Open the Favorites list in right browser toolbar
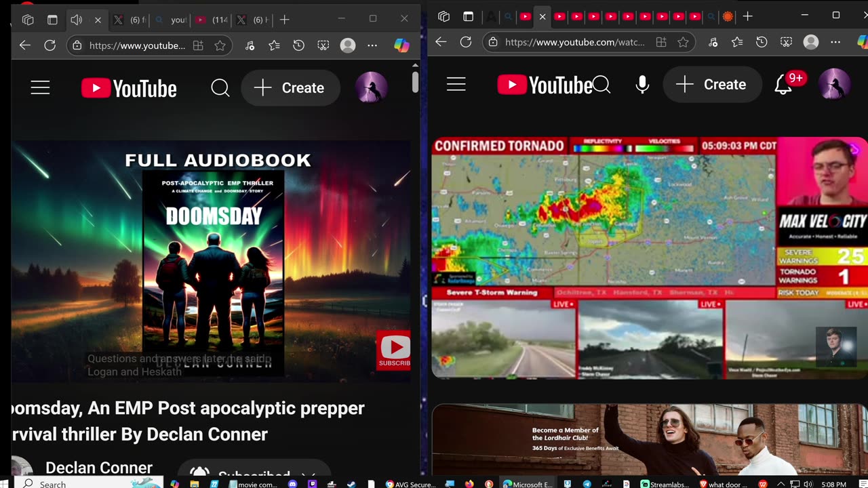 pos(737,42)
